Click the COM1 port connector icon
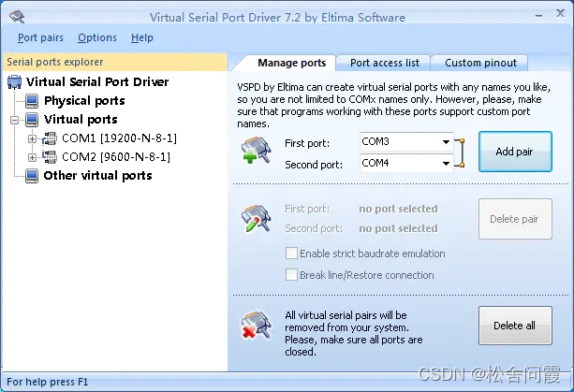The width and height of the screenshot is (574, 392). [x=50, y=138]
